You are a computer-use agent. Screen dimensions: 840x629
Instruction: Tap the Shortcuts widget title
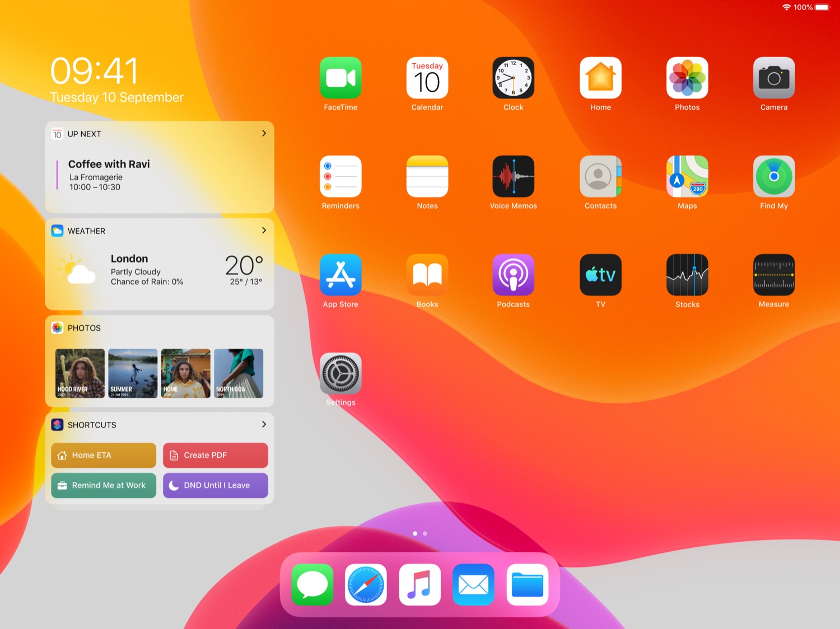click(92, 425)
